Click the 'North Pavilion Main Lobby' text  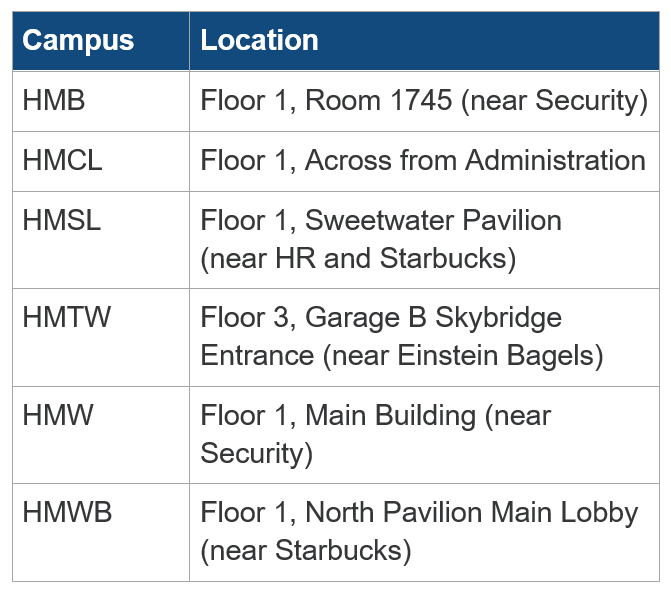point(471,513)
